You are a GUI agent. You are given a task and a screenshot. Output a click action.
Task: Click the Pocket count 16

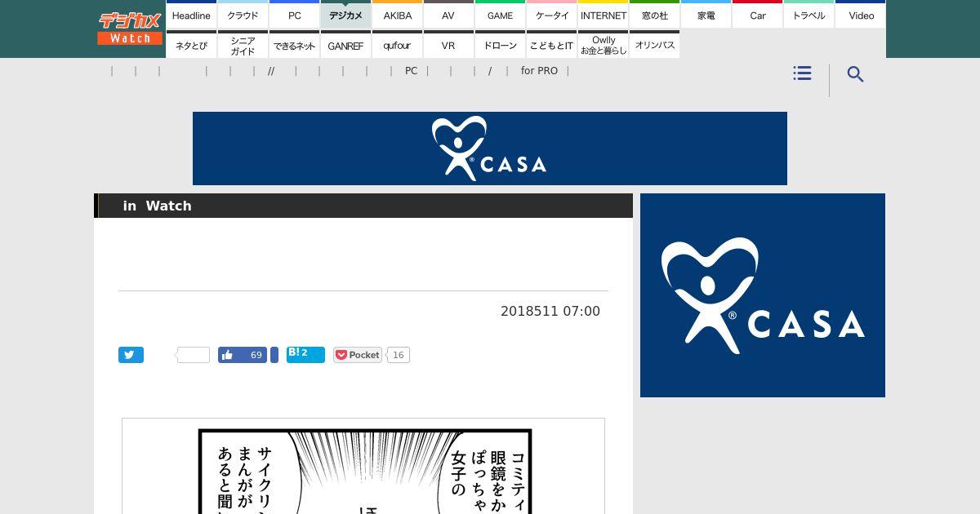point(398,355)
